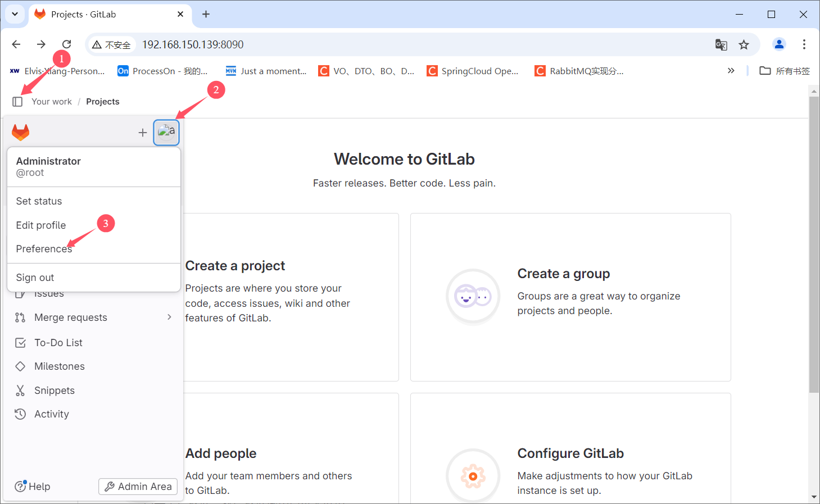Click the Your work breadcrumb
The image size is (820, 504).
pyautogui.click(x=52, y=102)
